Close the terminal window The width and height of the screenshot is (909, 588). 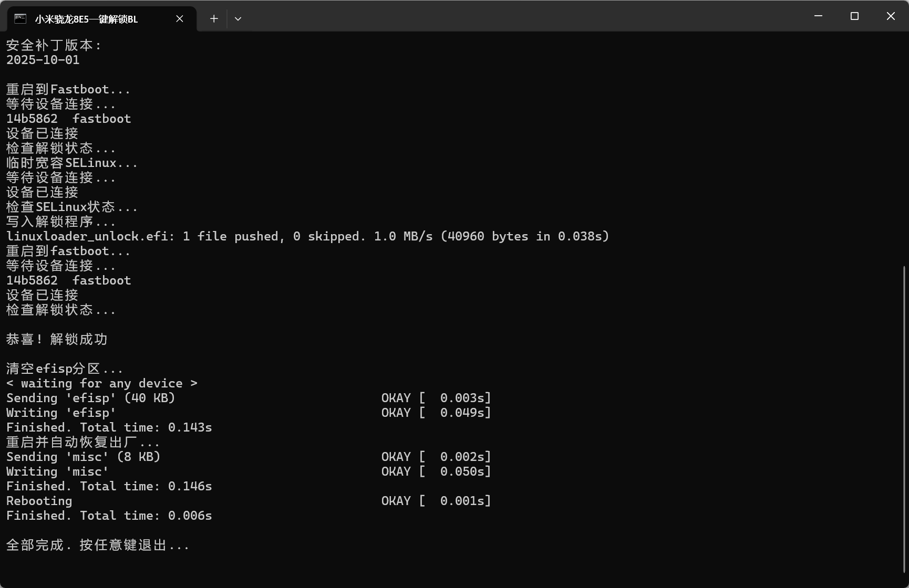tap(891, 16)
